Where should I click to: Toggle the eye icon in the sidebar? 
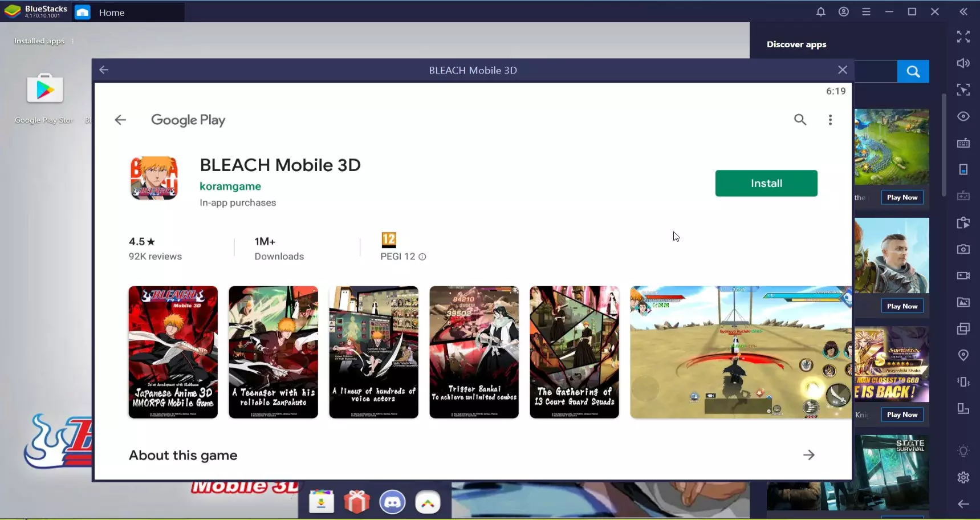click(x=963, y=116)
